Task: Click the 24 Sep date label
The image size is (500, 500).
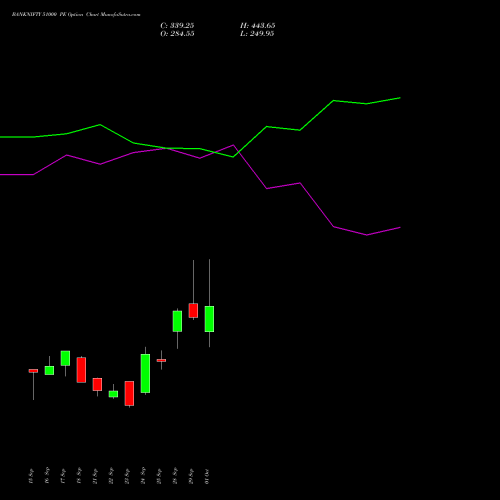Action: point(143,476)
